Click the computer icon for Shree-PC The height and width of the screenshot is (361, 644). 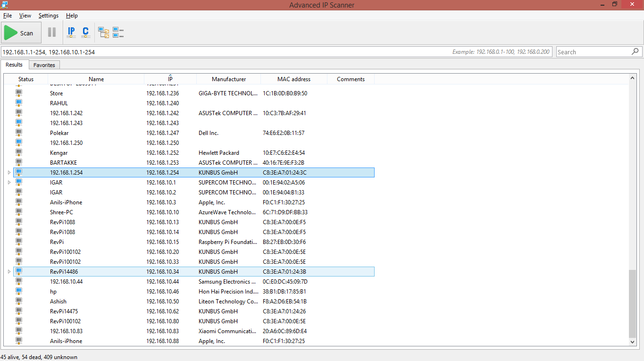click(x=19, y=212)
